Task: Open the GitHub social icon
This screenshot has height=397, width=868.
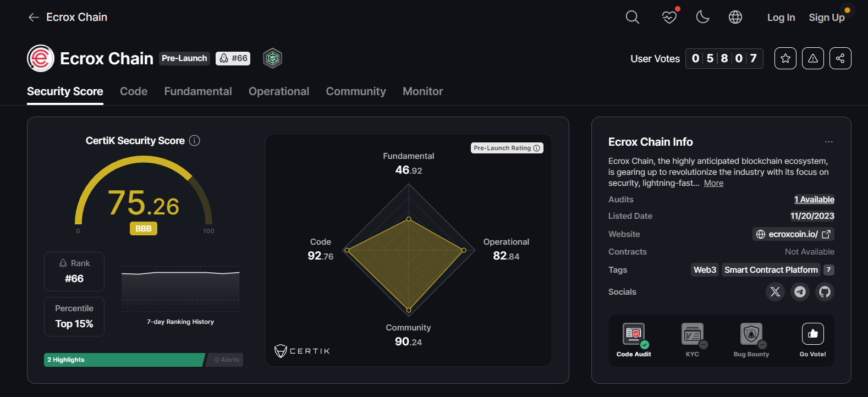Action: 825,291
